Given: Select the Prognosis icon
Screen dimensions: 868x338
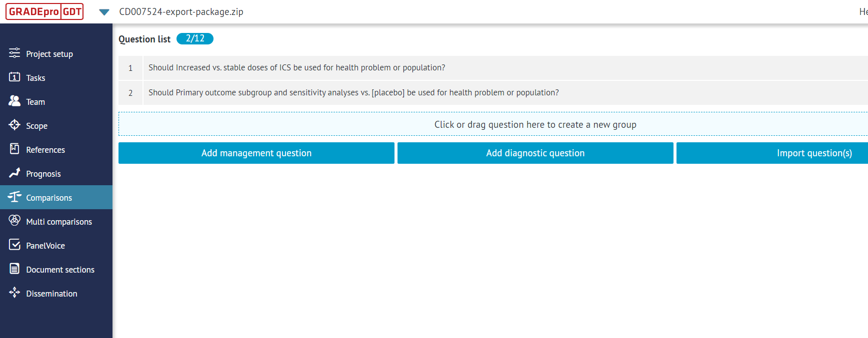Looking at the screenshot, I should pos(14,173).
